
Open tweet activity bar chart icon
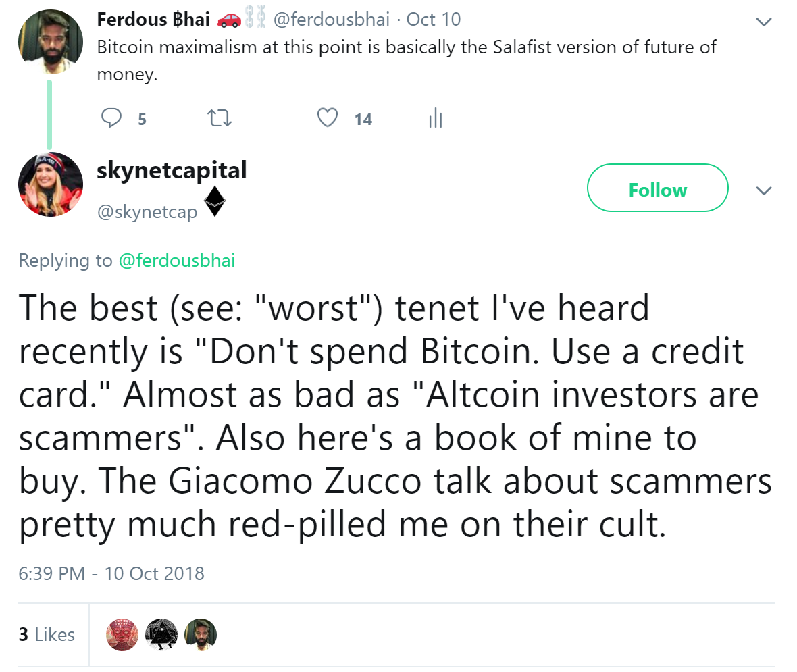[436, 119]
